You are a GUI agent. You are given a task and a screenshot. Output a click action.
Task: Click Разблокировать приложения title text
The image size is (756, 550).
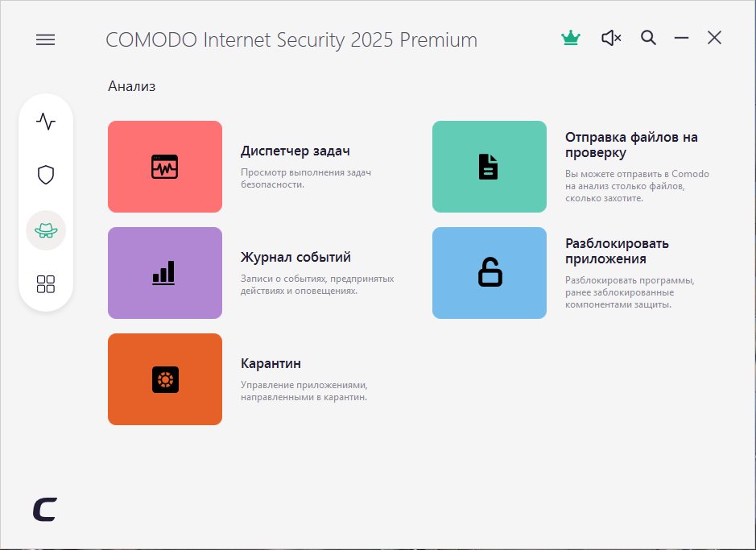(x=617, y=251)
